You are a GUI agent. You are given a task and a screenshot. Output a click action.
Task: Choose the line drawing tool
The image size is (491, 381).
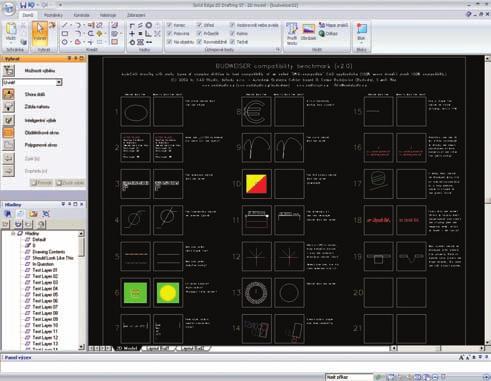(65, 25)
